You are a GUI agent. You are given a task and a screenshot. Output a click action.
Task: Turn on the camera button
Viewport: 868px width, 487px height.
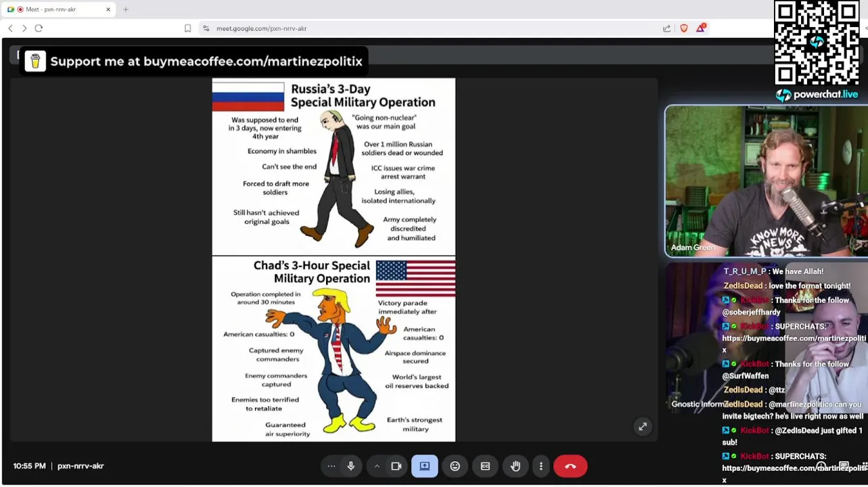coord(396,466)
